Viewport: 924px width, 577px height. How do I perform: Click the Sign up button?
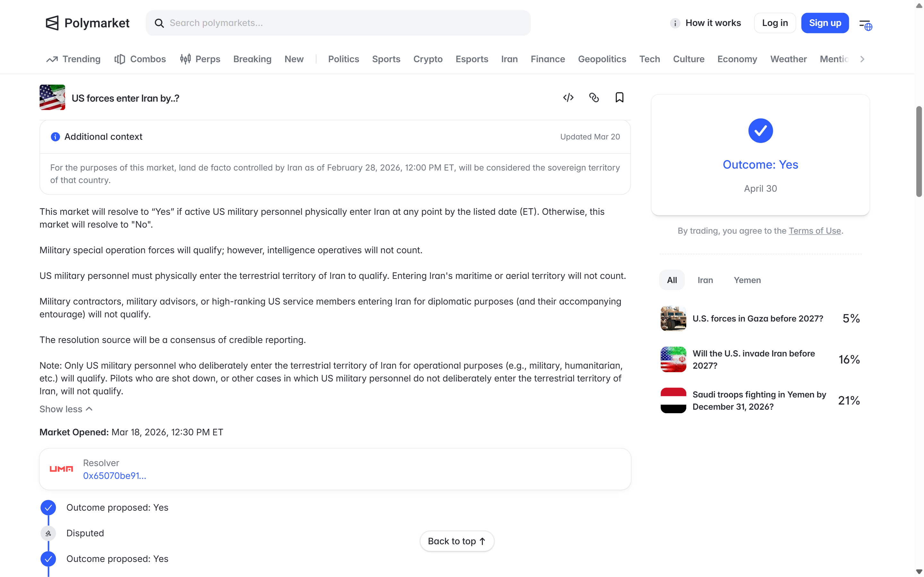coord(825,23)
